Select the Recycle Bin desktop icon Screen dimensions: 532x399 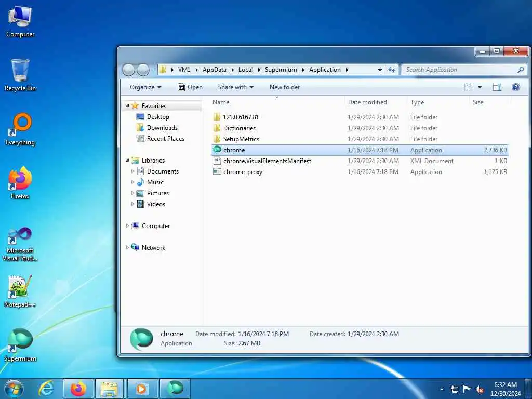coord(20,75)
